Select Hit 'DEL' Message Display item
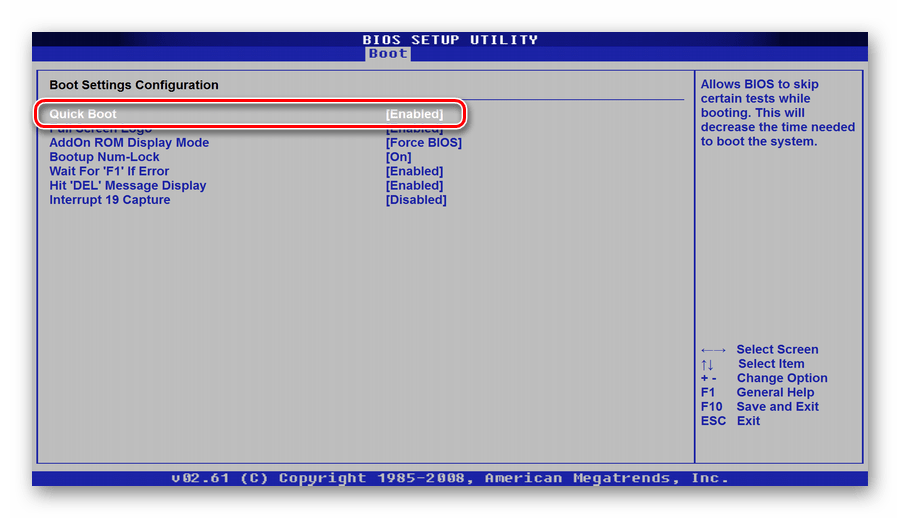This screenshot has width=900, height=518. coord(127,185)
